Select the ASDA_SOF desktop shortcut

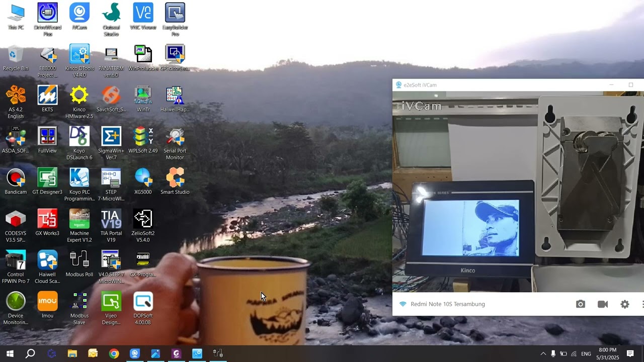coord(16,141)
